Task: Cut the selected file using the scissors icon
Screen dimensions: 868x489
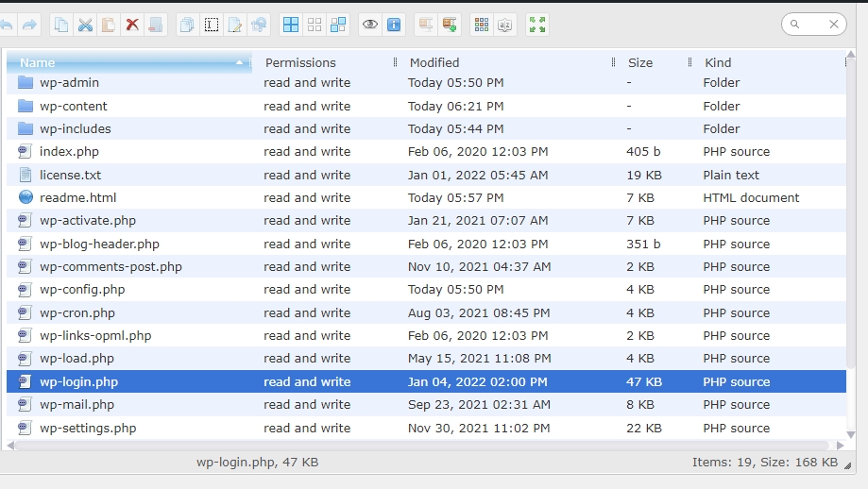Action: (85, 25)
